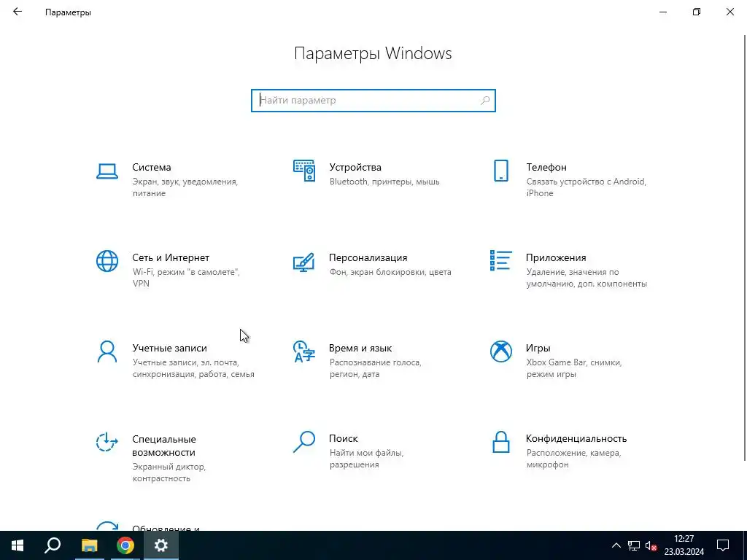Click the partially visible Обновление и heading

point(166,528)
